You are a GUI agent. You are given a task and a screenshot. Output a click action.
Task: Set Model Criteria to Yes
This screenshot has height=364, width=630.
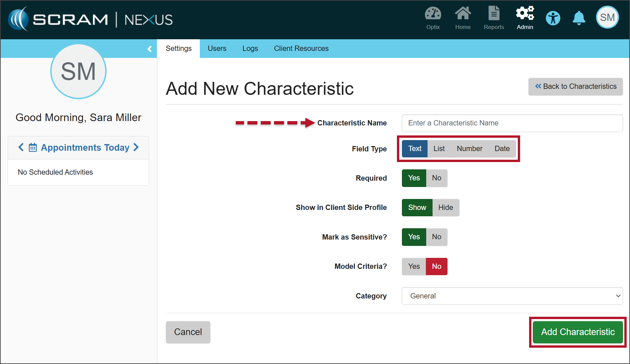(x=414, y=267)
